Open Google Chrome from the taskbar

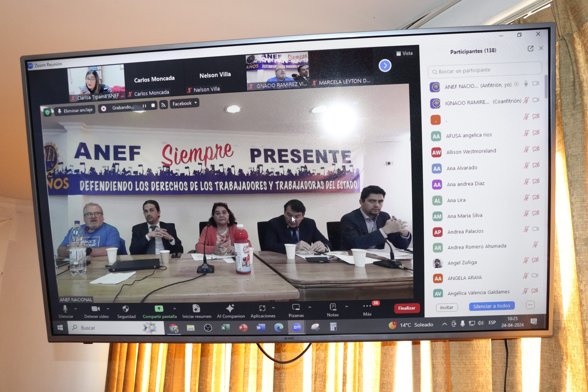tap(173, 328)
